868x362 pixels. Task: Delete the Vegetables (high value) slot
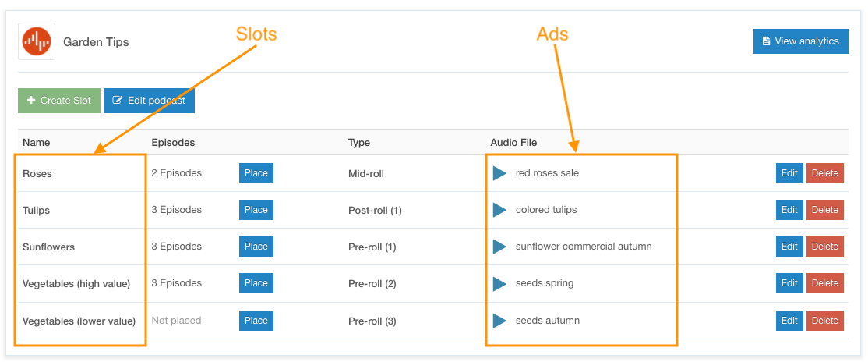tap(825, 283)
